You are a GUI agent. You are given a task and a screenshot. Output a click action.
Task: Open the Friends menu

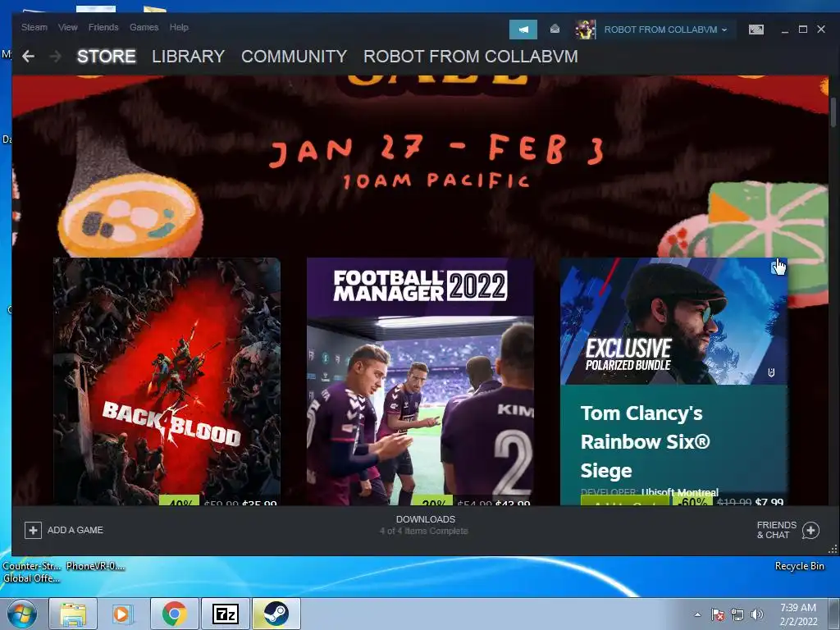pyautogui.click(x=103, y=27)
